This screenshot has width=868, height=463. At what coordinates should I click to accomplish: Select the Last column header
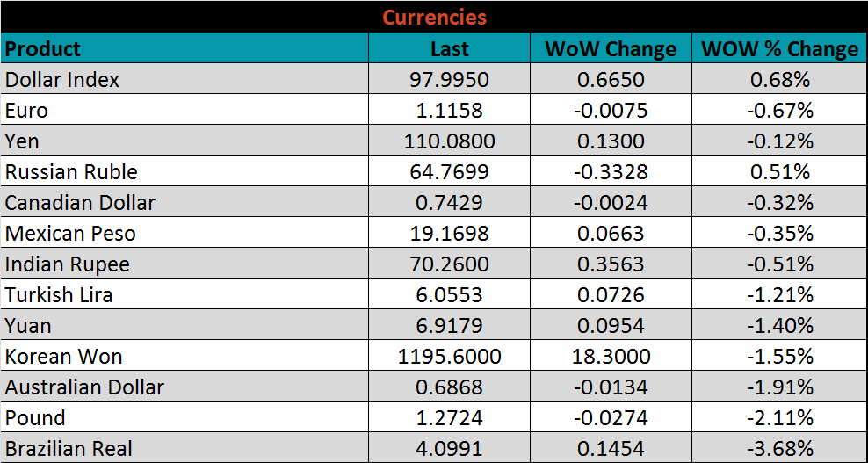point(449,49)
